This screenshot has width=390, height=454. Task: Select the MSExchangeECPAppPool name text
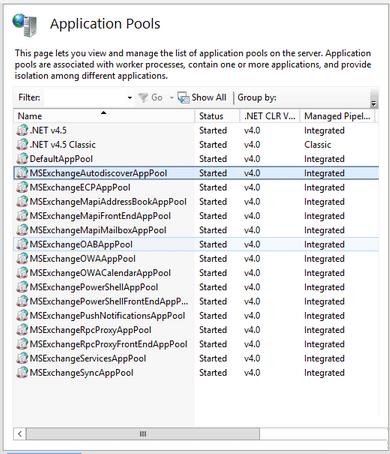[80, 187]
